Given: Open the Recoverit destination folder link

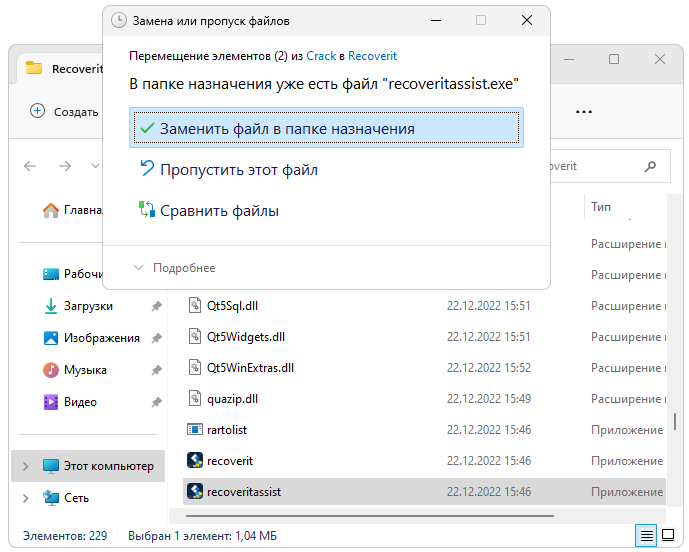Looking at the screenshot, I should point(372,56).
